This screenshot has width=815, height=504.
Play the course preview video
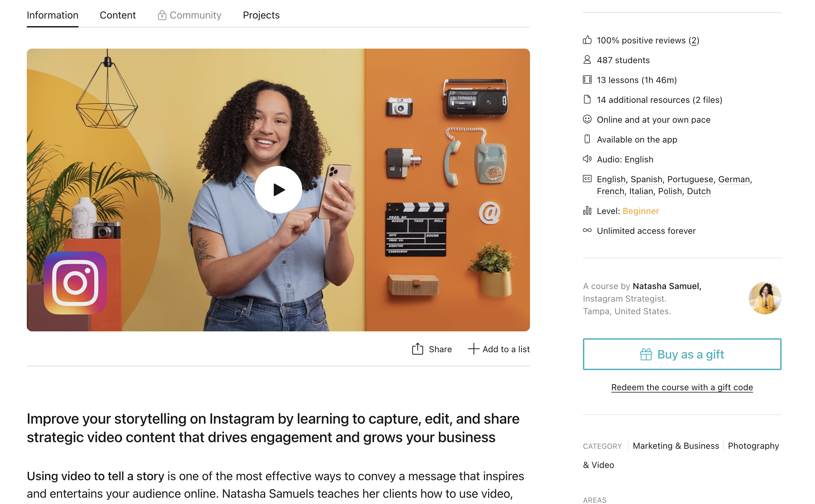pos(278,190)
